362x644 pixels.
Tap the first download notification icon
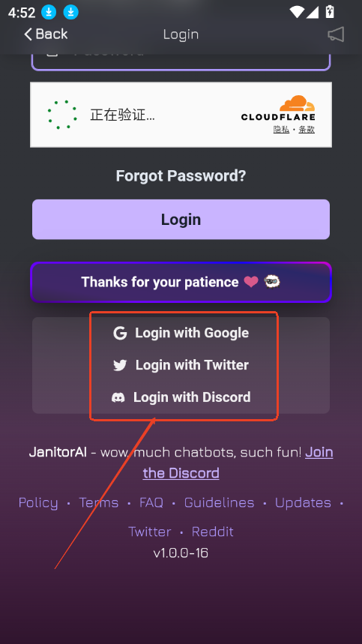pyautogui.click(x=49, y=13)
